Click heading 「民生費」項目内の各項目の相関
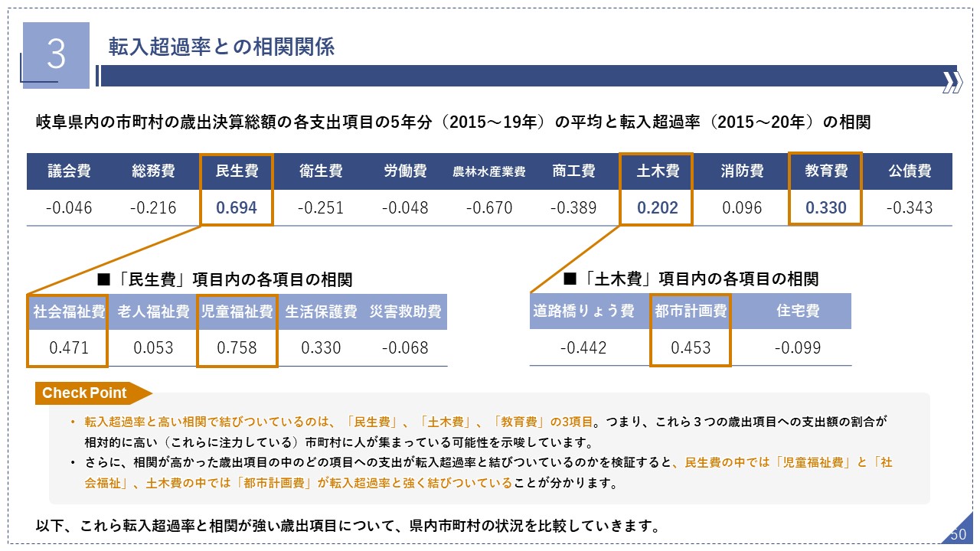 226,280
